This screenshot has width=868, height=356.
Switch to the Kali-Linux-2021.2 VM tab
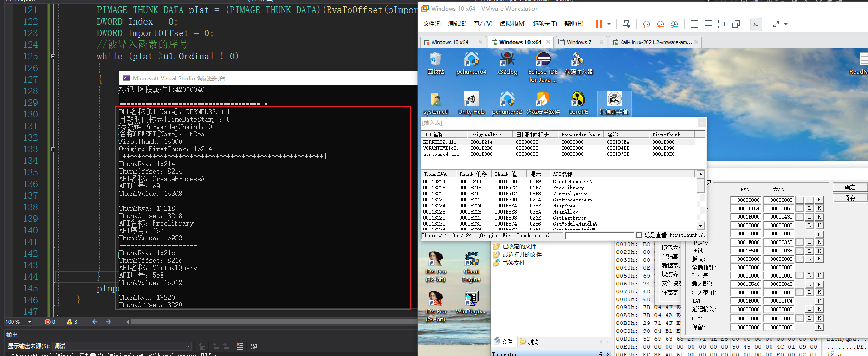[x=655, y=42]
